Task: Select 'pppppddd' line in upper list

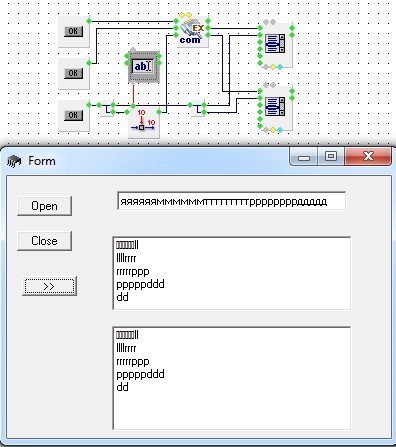Action: tap(140, 284)
